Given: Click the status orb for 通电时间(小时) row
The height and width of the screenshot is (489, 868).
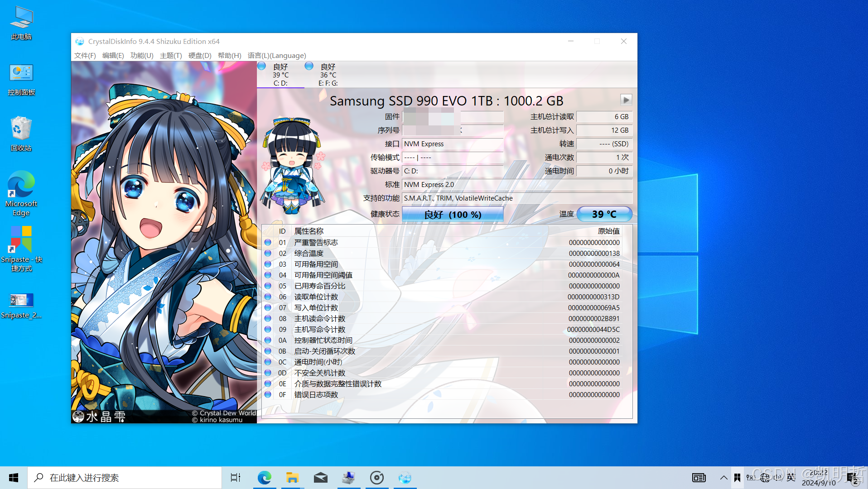Looking at the screenshot, I should (x=268, y=362).
